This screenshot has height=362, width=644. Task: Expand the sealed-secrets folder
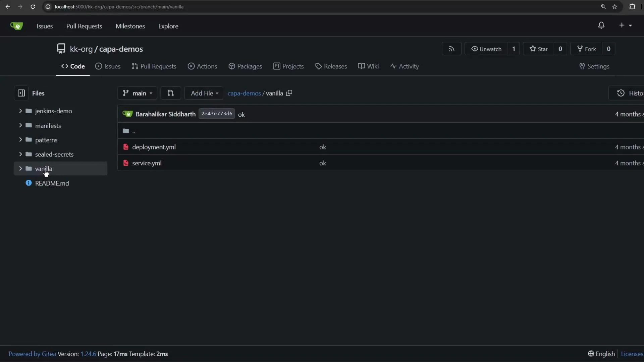coord(20,154)
